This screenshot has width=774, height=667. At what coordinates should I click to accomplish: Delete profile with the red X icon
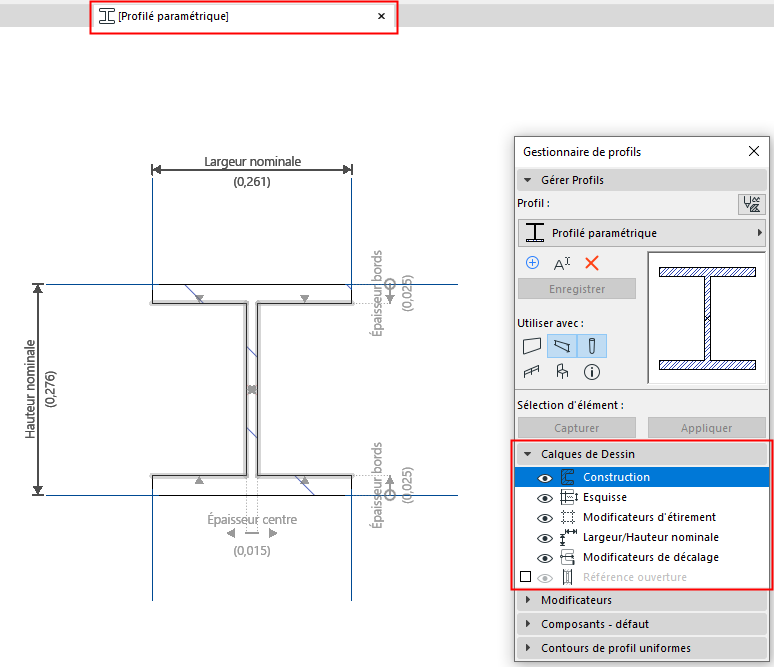591,263
